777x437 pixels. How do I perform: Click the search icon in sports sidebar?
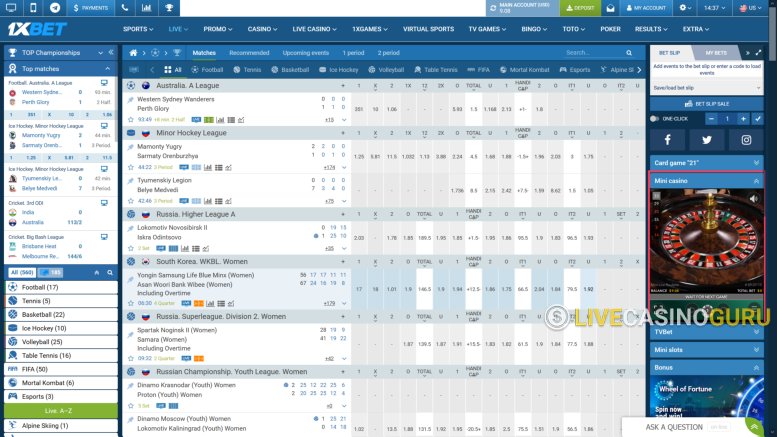[110, 273]
